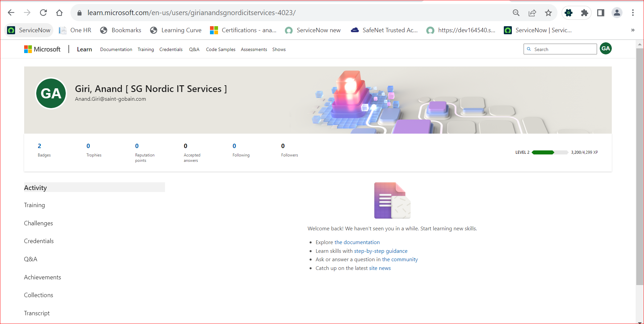Open Assessments in the header
The image size is (644, 324).
[254, 49]
